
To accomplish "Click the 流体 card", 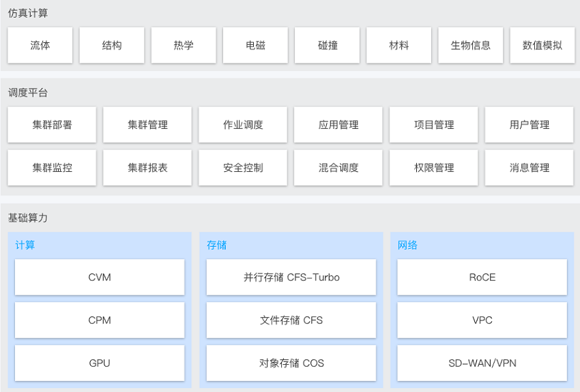I will (x=40, y=45).
